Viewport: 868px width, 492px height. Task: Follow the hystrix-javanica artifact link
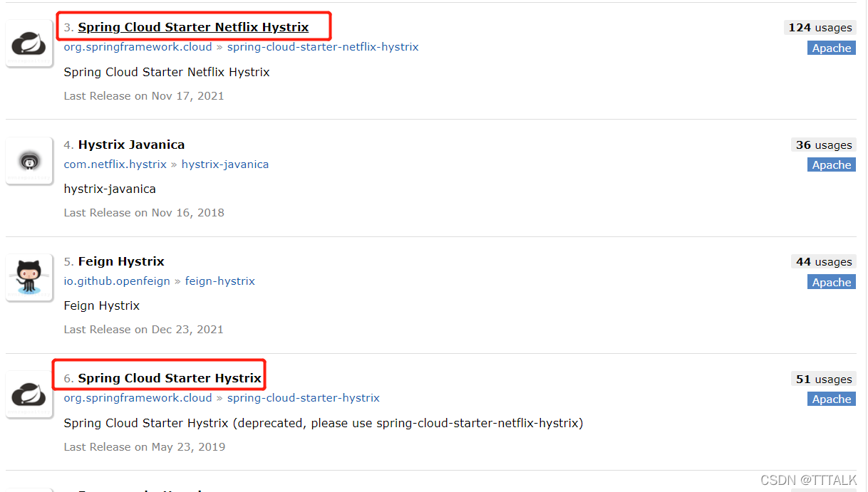(x=225, y=164)
